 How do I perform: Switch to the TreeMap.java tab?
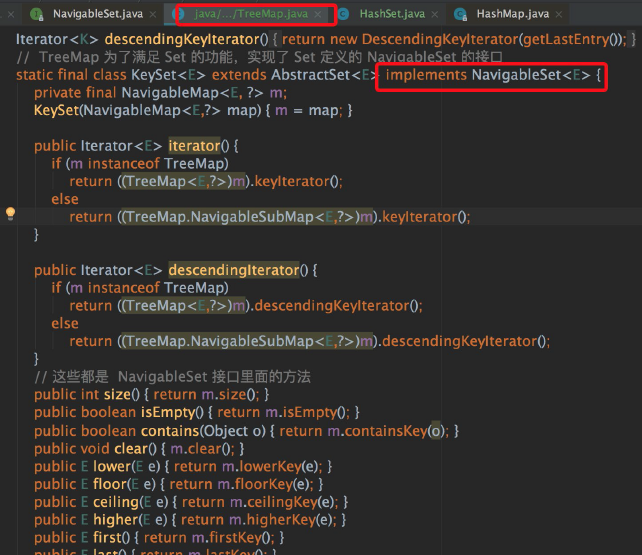coord(251,14)
